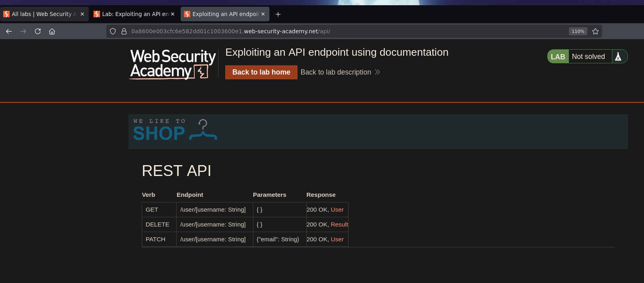Image resolution: width=644 pixels, height=283 pixels.
Task: Click the User link in the GET row
Action: 337,210
